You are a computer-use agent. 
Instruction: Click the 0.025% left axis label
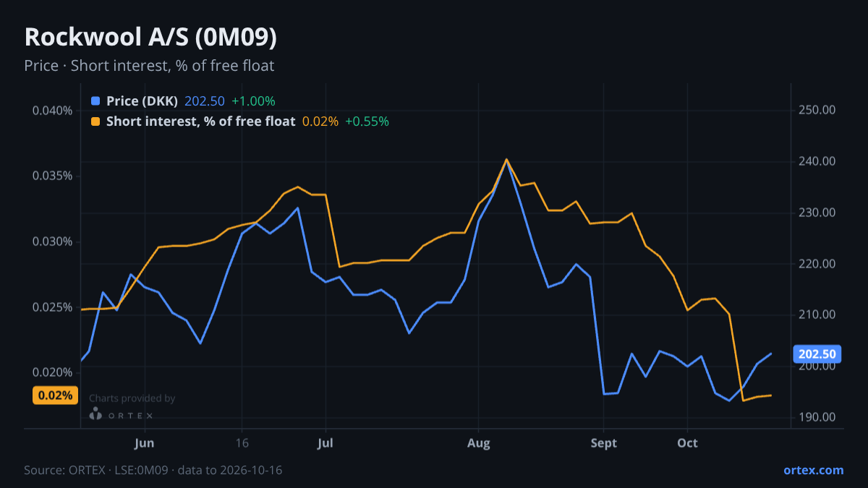click(52, 307)
